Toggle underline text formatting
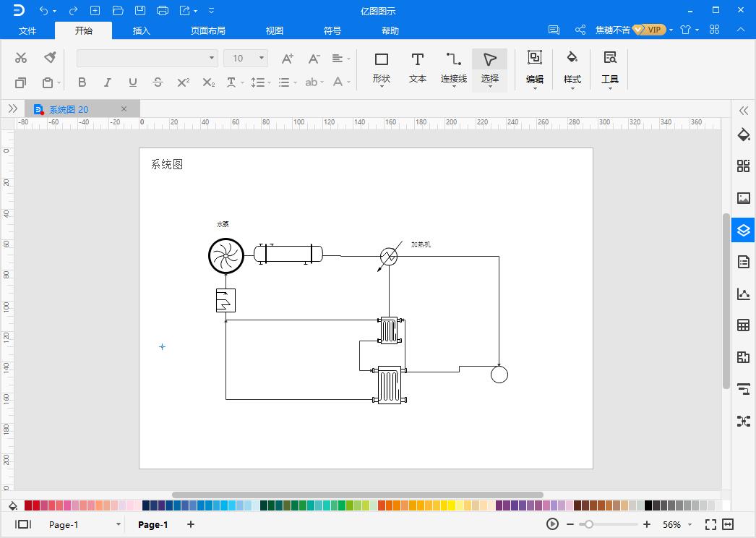Viewport: 756px width, 538px height. click(132, 82)
